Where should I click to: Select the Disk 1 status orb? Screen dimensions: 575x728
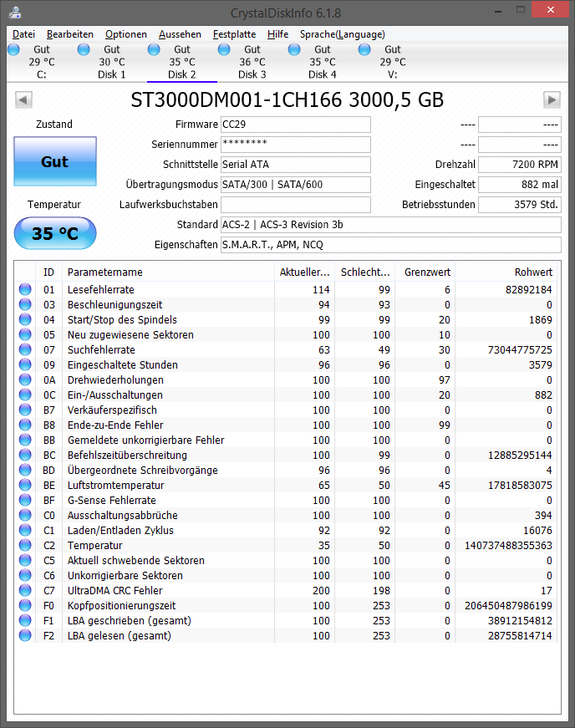(x=84, y=49)
